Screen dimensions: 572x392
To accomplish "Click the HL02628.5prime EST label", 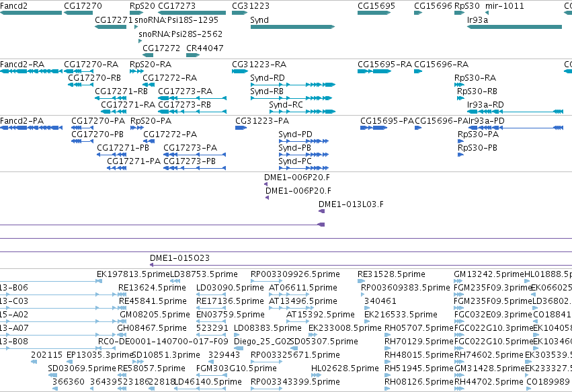I will [345, 368].
